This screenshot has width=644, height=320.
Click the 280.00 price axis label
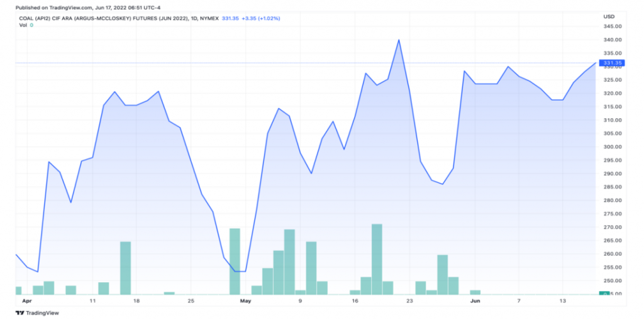611,201
